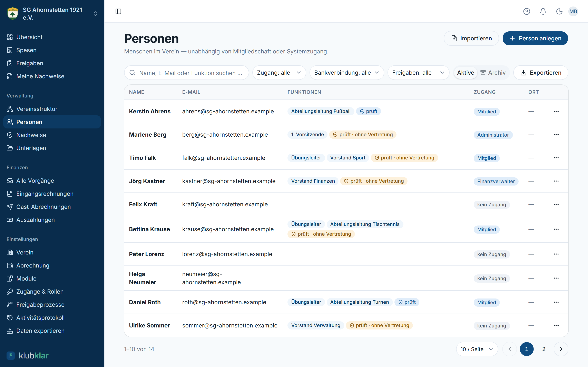Focus the name or e-mail search field
The image size is (588, 367).
point(186,73)
